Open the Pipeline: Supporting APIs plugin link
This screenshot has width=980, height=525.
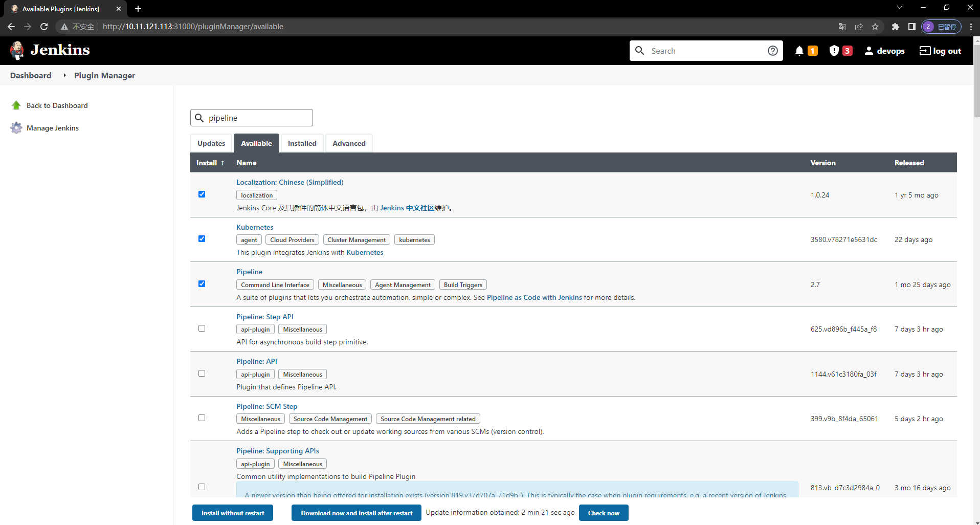278,451
